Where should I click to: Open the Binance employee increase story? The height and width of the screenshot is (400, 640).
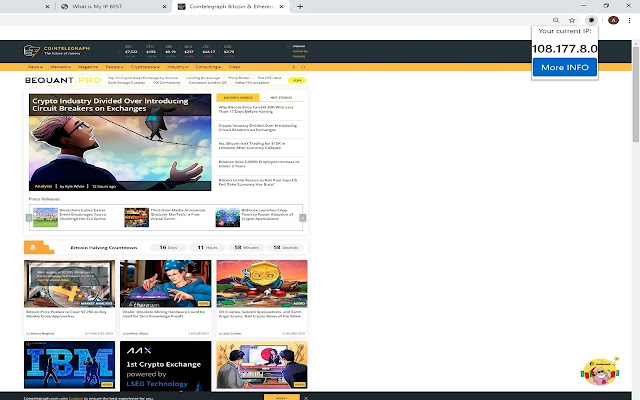(x=259, y=164)
